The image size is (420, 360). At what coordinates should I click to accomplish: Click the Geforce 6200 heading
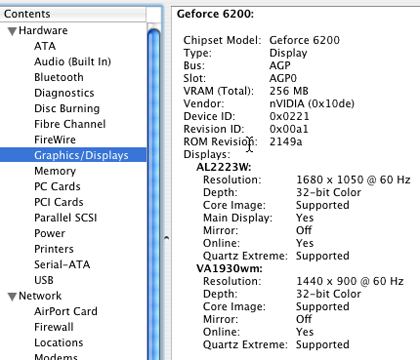215,14
